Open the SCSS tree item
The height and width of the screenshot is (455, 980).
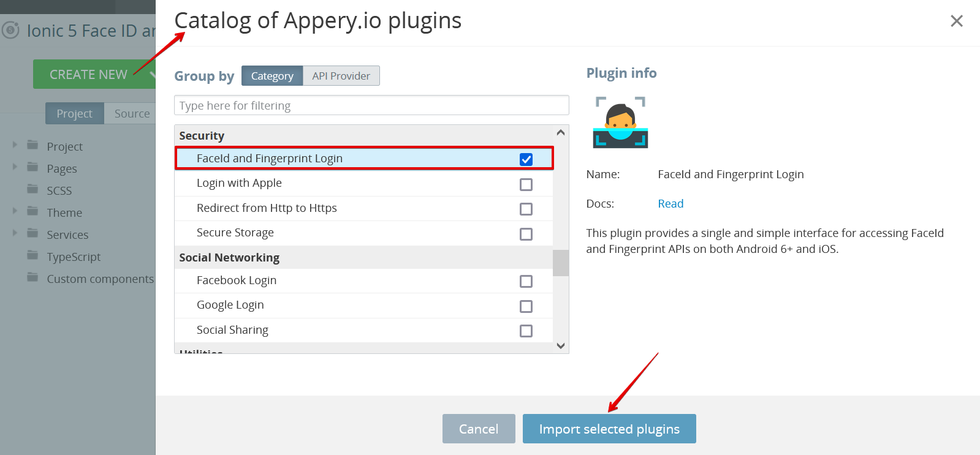click(x=59, y=190)
